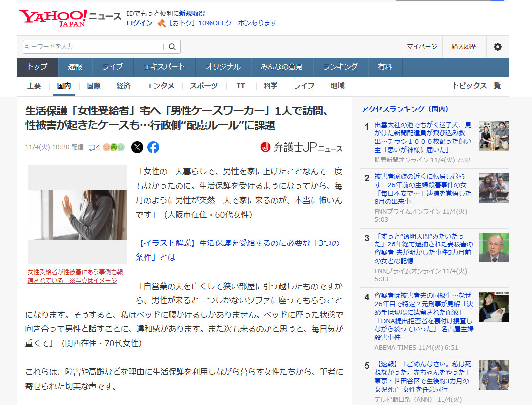Open the 弁護士JPニュース publisher logo
Image resolution: width=532 pixels, height=405 pixels.
click(x=301, y=147)
